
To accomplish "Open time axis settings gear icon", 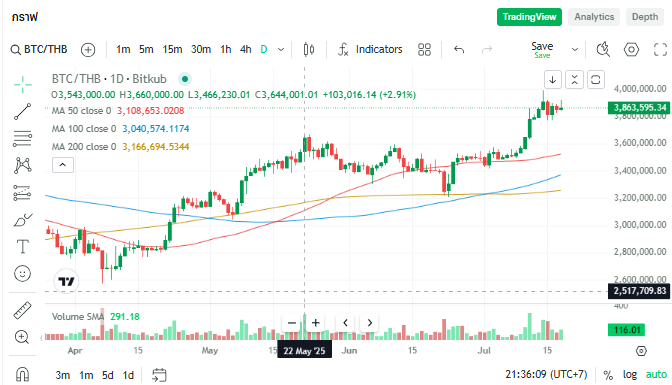I will point(641,351).
